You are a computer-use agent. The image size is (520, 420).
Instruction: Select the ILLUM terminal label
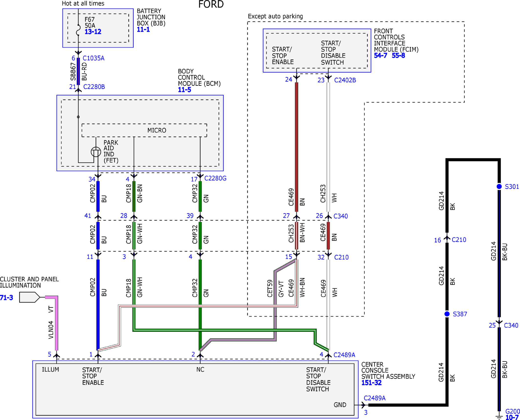(51, 370)
